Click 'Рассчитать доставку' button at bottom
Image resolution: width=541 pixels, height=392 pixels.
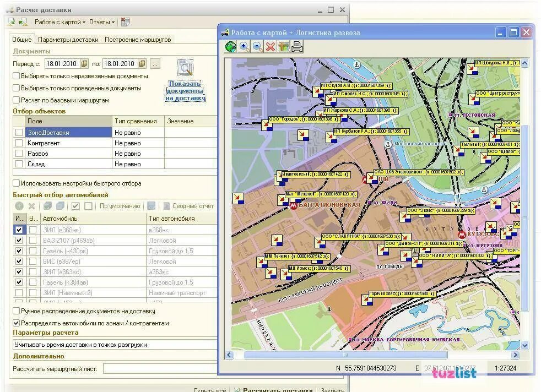(274, 390)
